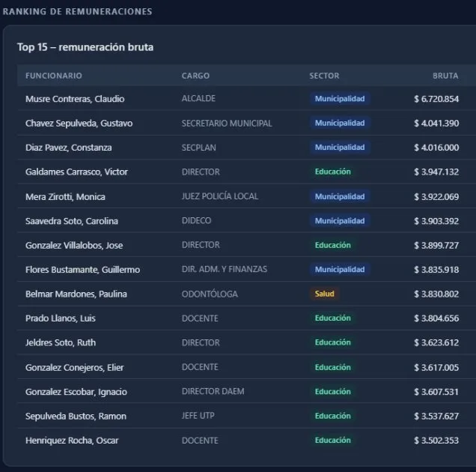
Task: Click the FUNCIONARIO column header
Action: [x=54, y=76]
